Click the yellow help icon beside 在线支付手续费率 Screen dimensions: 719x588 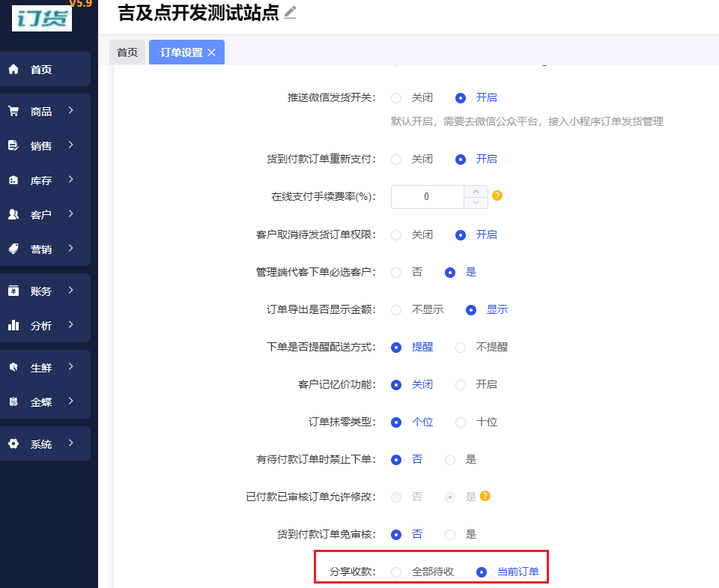[x=497, y=196]
